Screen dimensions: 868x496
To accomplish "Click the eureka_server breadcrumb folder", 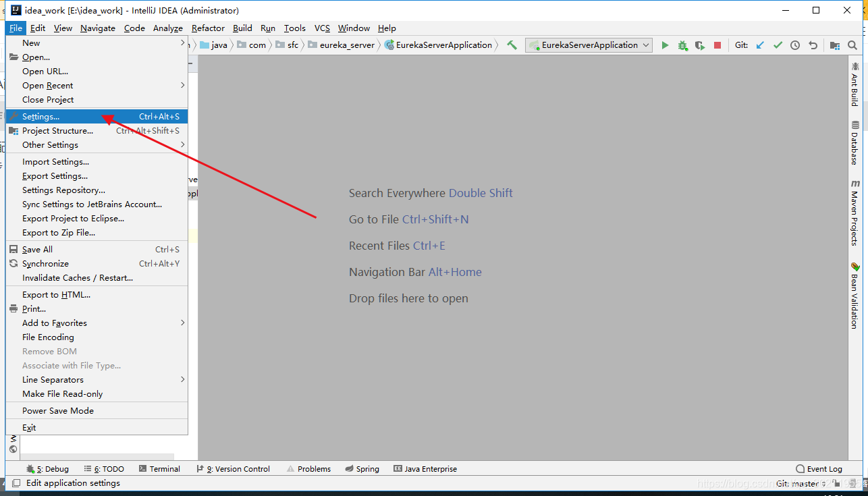I will coord(342,45).
